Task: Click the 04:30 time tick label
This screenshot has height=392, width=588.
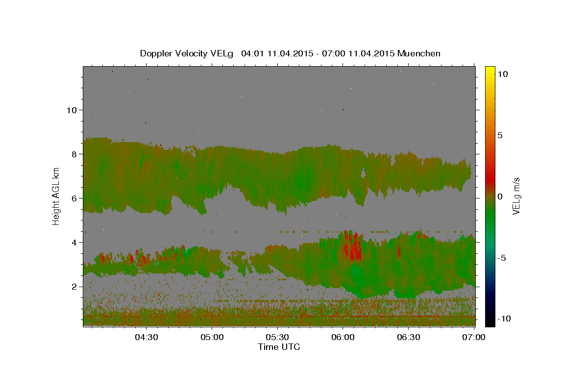Action: pyautogui.click(x=147, y=337)
